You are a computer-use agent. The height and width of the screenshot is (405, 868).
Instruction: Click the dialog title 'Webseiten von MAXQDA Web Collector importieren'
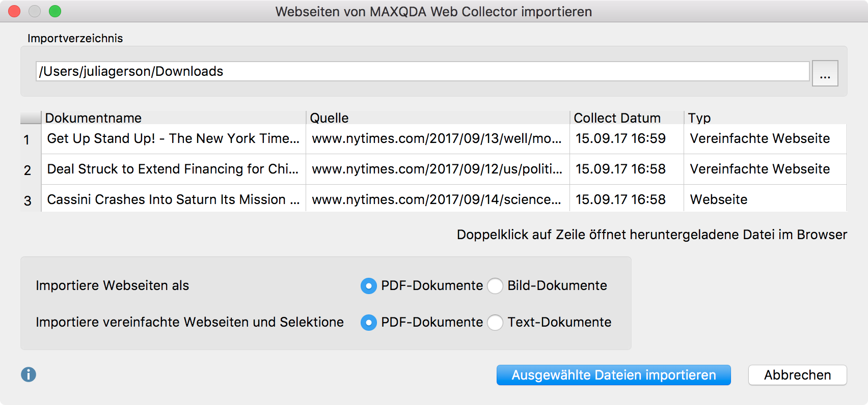tap(433, 11)
